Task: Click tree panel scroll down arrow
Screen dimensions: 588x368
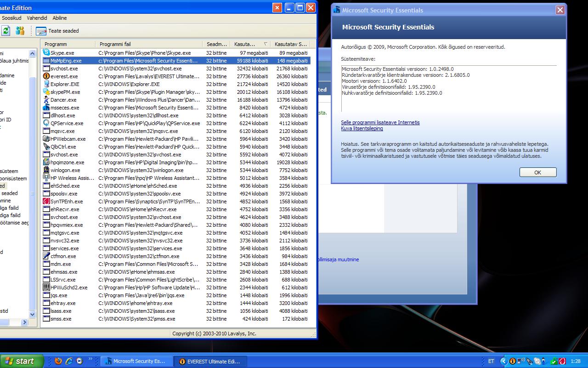Action: coord(32,315)
